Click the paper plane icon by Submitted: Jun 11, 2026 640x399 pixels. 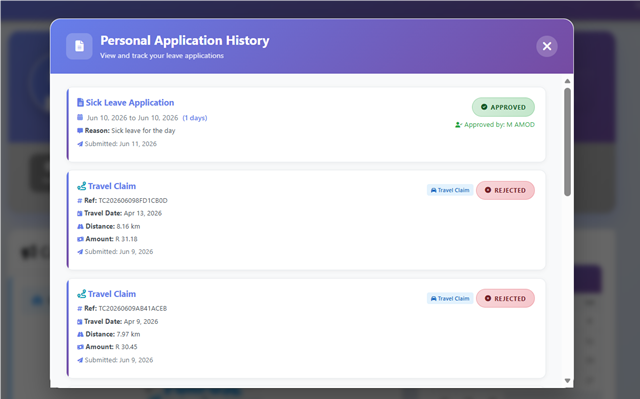[80, 144]
